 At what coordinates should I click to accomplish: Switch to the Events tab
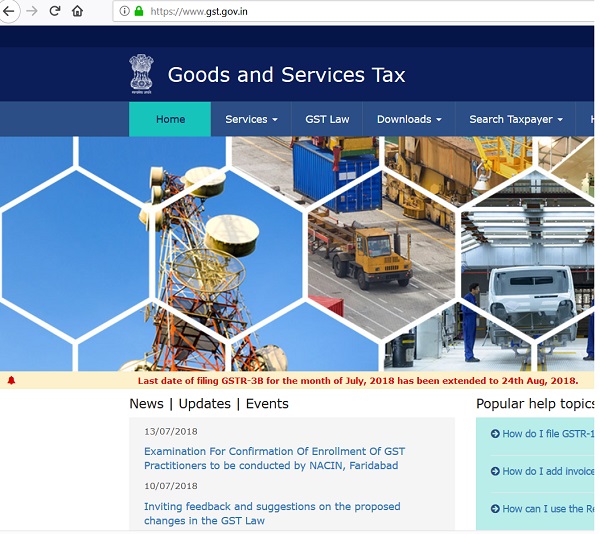click(267, 404)
